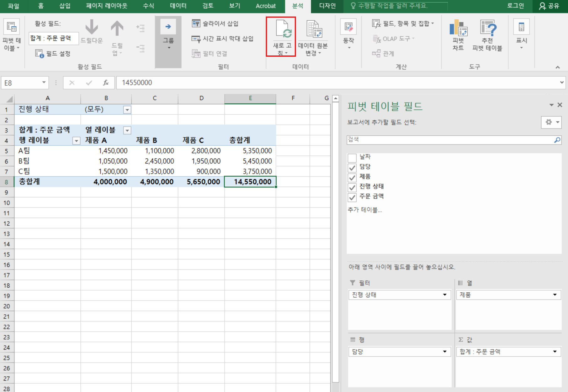Image resolution: width=568 pixels, height=392 pixels.
Task: Click the 드릴다운 arrow icon
Action: point(92,27)
